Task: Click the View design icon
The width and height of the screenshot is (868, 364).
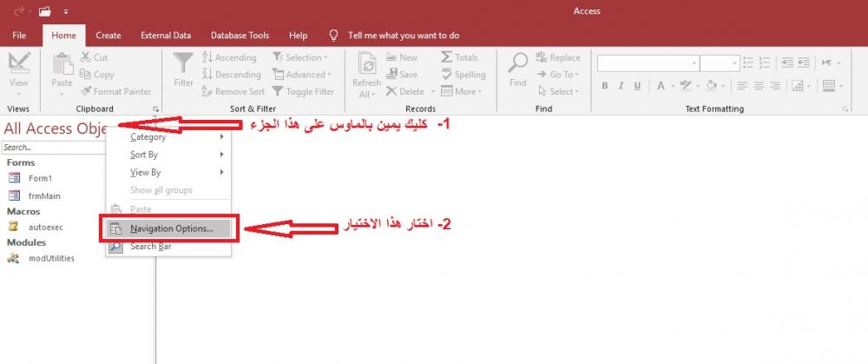Action: 18,63
